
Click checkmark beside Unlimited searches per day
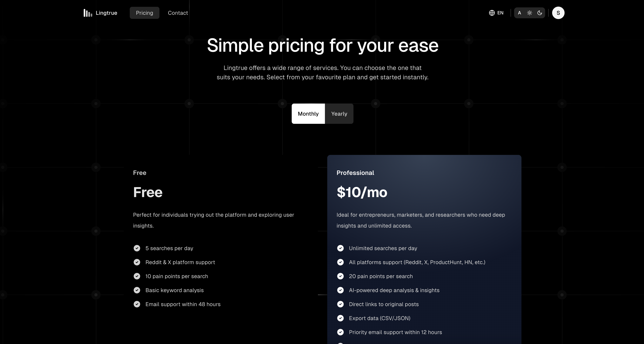click(x=340, y=248)
